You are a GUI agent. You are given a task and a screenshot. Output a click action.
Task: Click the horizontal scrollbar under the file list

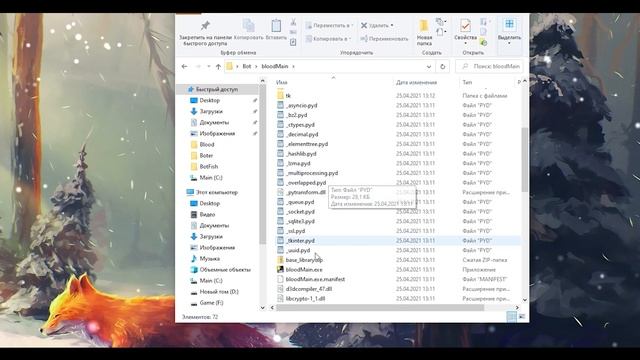click(380, 308)
